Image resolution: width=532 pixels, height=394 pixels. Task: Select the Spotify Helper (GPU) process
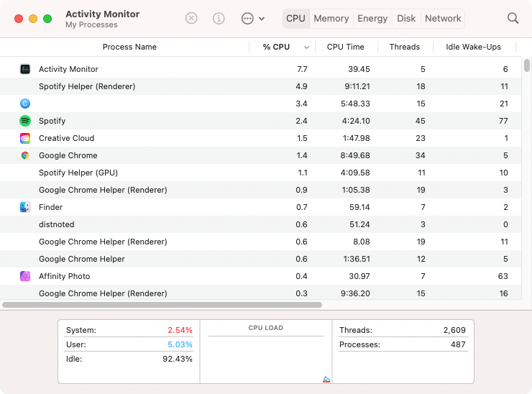[x=78, y=173]
